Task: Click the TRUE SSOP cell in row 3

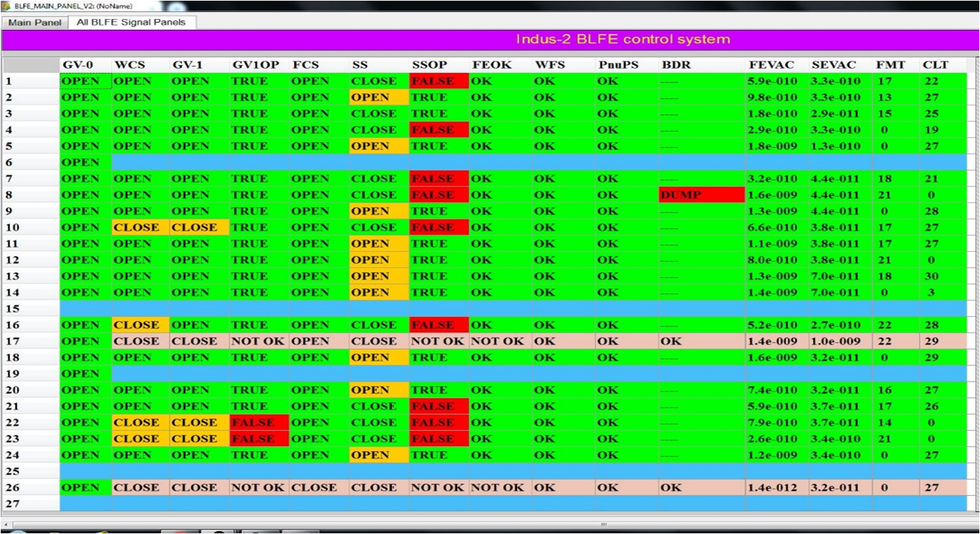Action: [x=439, y=113]
